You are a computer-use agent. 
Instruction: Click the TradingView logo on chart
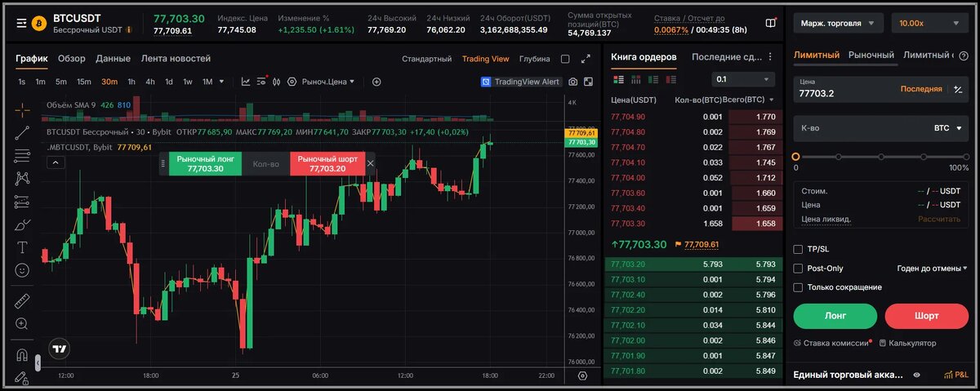point(59,349)
